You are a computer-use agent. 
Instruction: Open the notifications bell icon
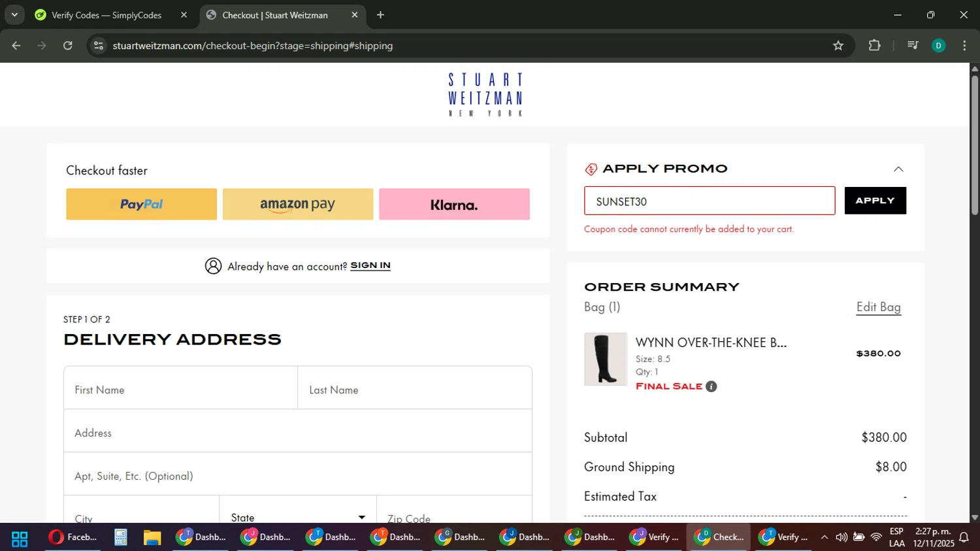(964, 537)
